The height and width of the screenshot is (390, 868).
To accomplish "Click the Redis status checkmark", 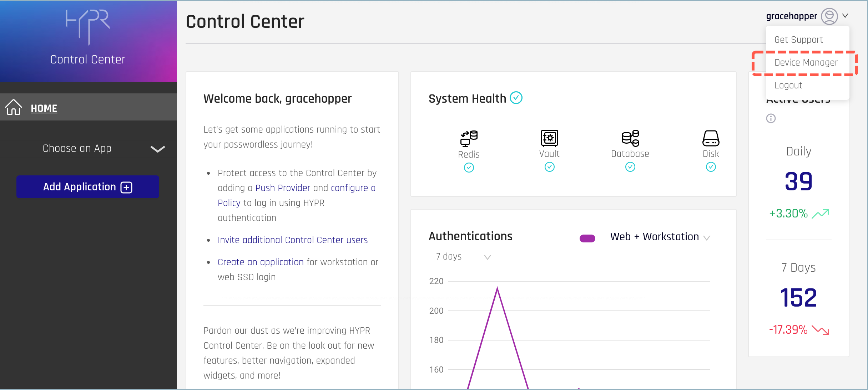I will [469, 168].
